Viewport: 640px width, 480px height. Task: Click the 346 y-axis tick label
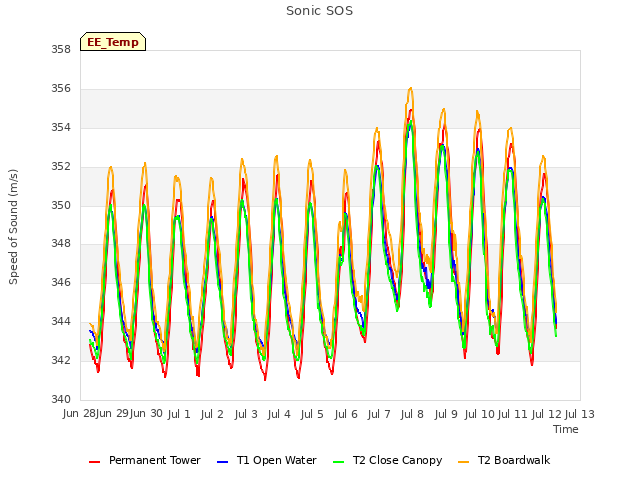[x=61, y=282]
